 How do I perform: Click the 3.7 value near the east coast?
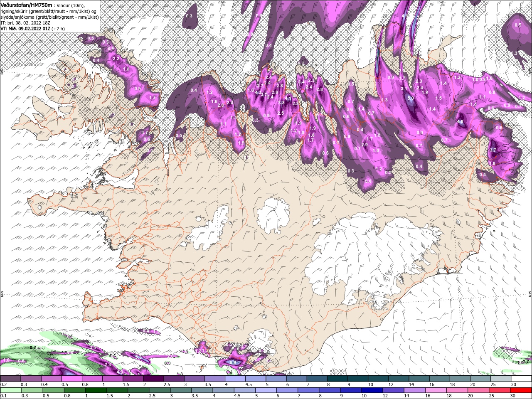[493, 150]
